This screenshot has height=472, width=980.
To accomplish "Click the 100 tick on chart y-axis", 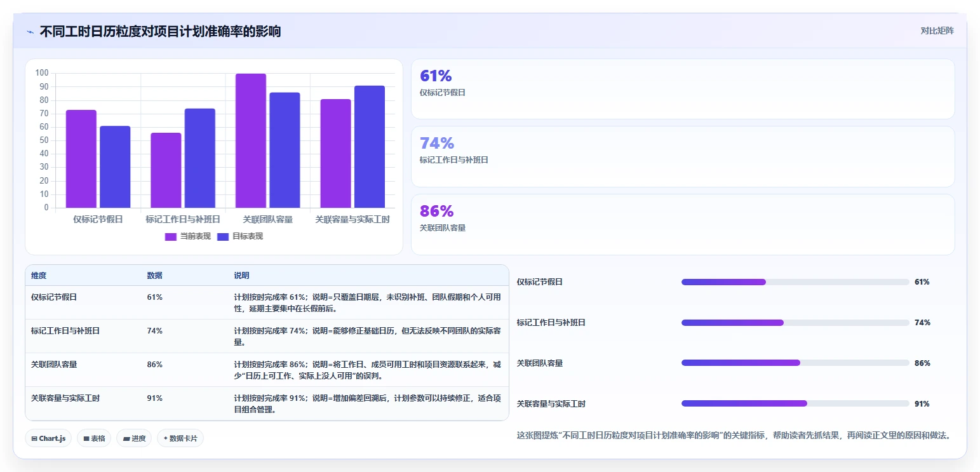I will 43,73.
